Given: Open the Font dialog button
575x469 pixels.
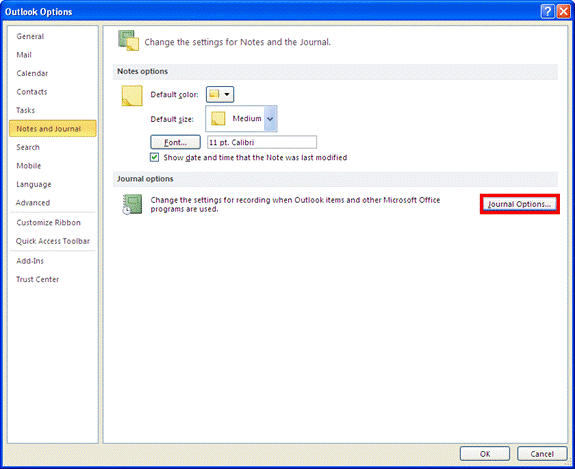Looking at the screenshot, I should coord(175,142).
